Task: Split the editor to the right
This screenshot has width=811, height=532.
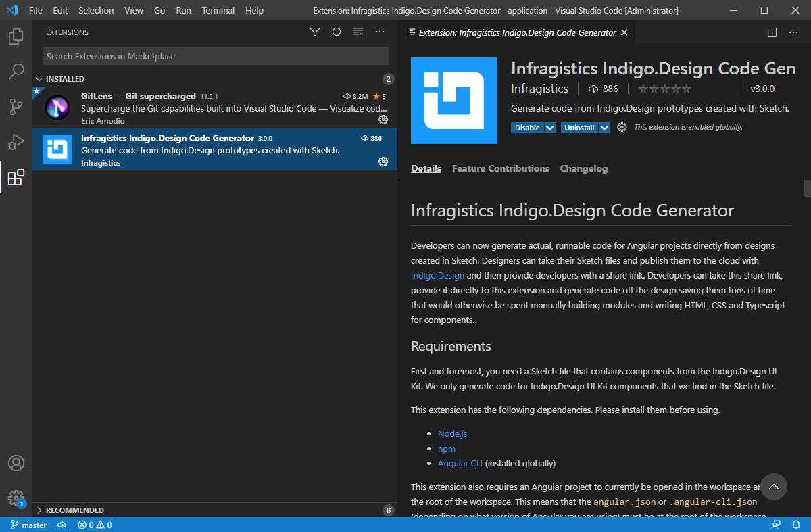Action: (772, 32)
